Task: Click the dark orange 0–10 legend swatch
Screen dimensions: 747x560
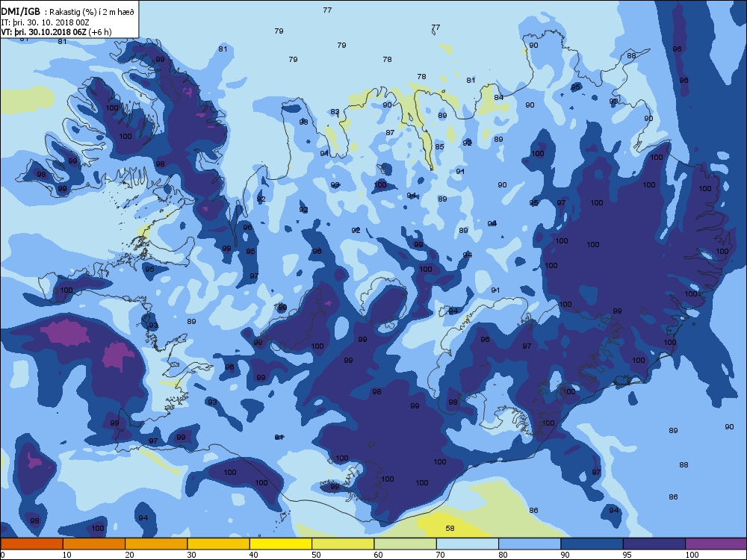Action: click(31, 544)
